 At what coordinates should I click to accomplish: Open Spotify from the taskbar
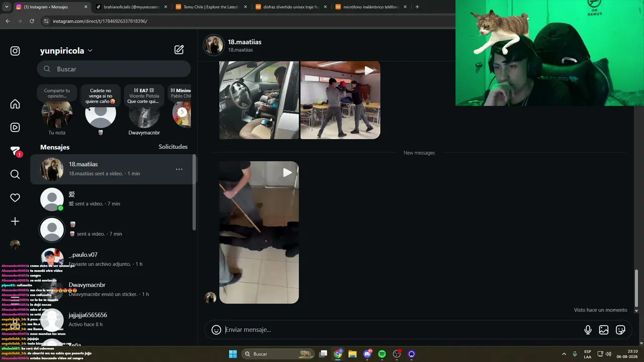382,354
